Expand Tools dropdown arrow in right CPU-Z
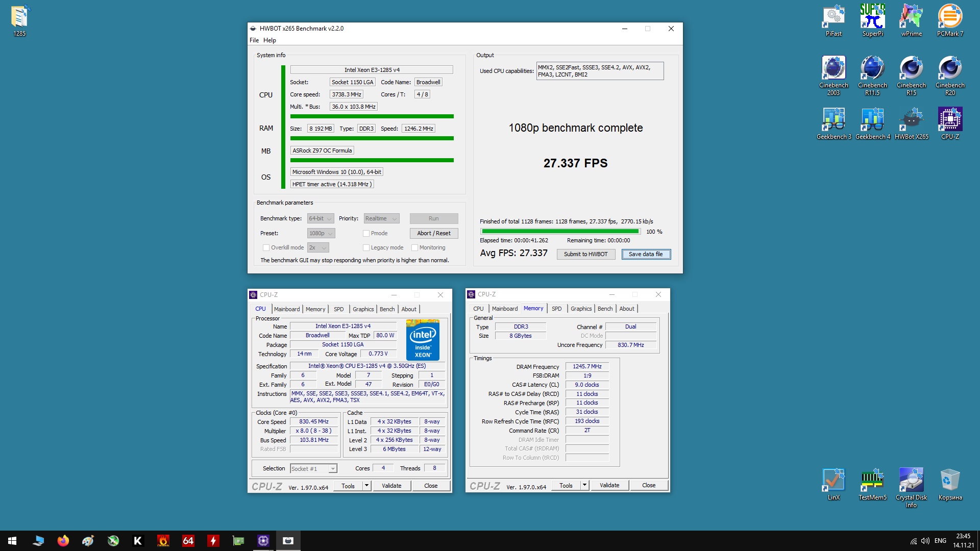The image size is (980, 551). (x=584, y=485)
